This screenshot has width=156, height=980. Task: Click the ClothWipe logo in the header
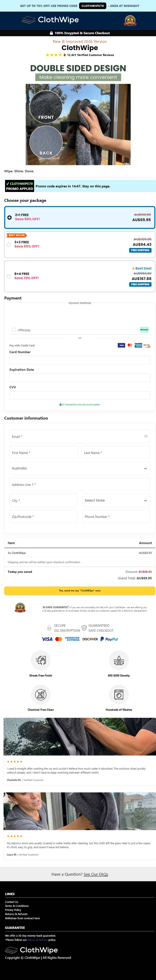pos(50,20)
